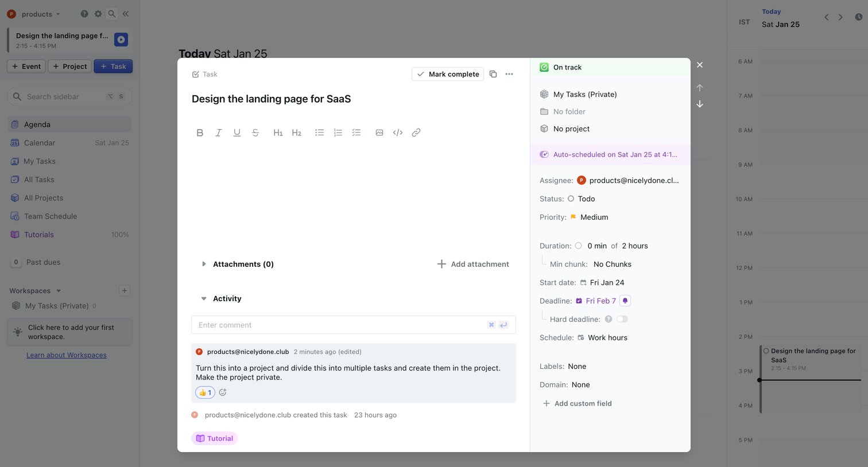Collapse the Activity section

[x=204, y=298]
